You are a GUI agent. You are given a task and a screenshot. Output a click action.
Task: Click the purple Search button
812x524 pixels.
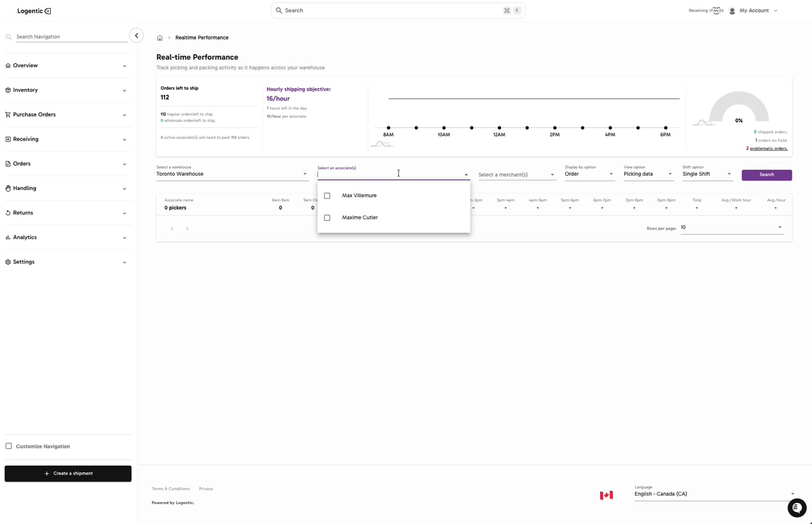[x=766, y=175]
